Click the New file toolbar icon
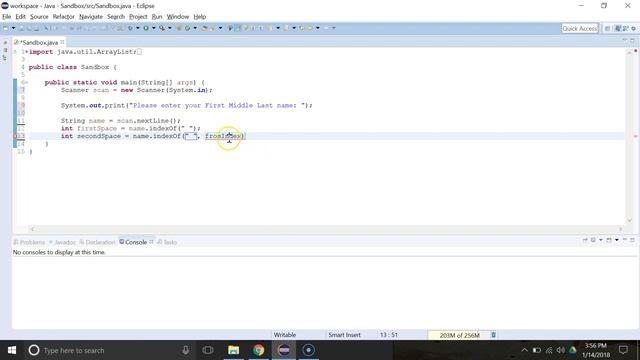Viewport: 640px width, 360px height. [x=6, y=28]
